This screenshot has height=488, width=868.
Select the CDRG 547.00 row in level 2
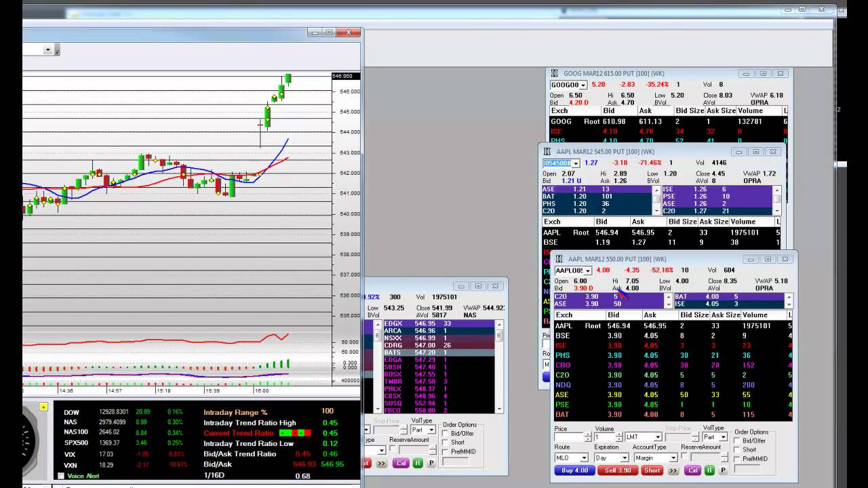pos(438,345)
